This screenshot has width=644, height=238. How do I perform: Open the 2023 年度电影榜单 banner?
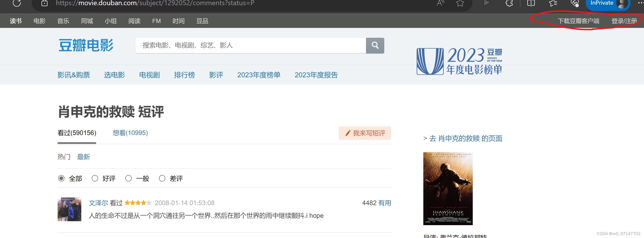click(x=459, y=61)
